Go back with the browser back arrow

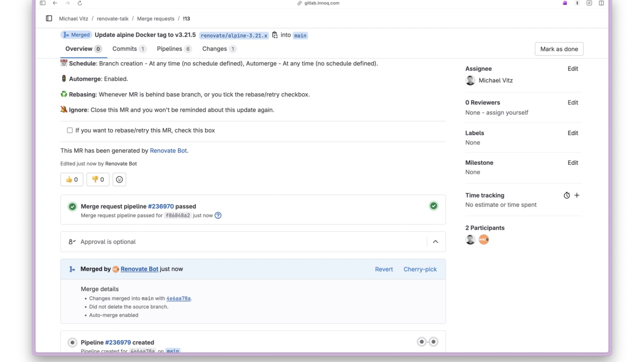pyautogui.click(x=55, y=3)
